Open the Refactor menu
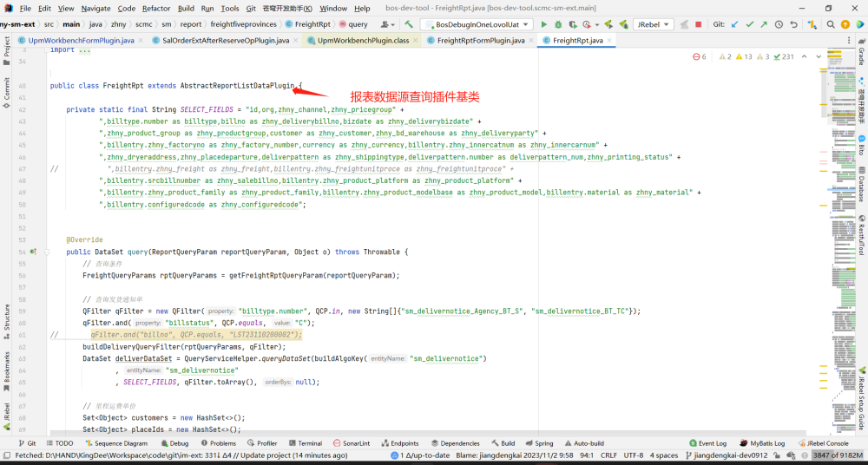The image size is (868, 465). pyautogui.click(x=156, y=9)
